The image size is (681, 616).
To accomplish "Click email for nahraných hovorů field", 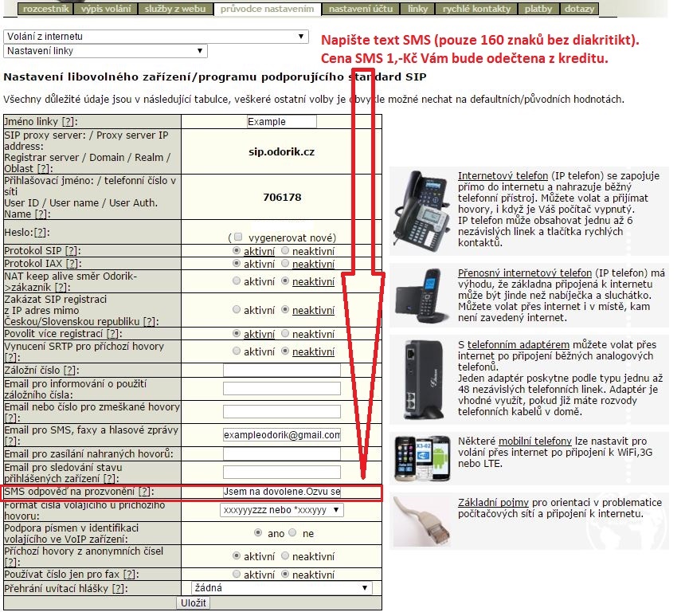I will click(x=281, y=454).
